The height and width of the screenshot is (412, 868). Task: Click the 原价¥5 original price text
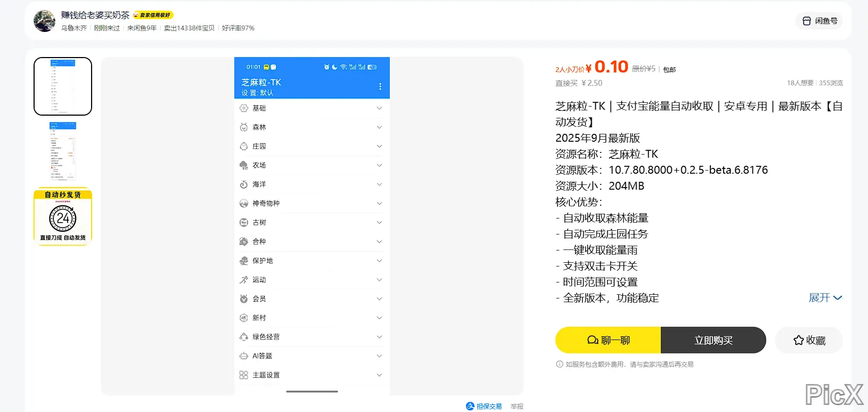644,69
